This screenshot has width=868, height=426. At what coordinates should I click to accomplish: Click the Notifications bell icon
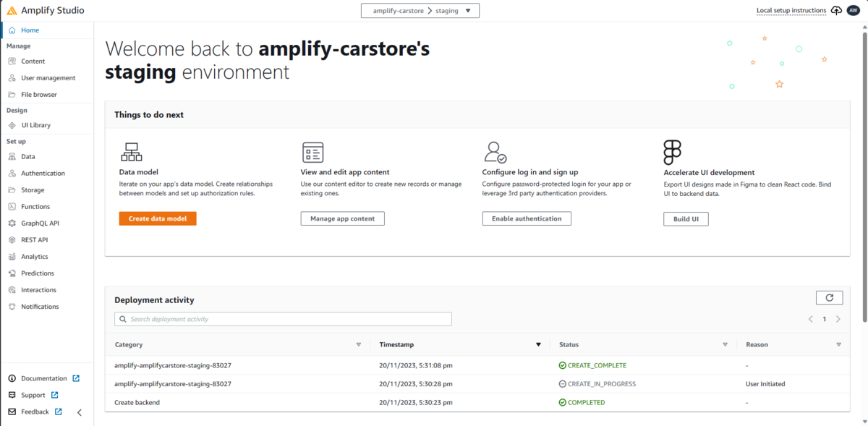(12, 307)
